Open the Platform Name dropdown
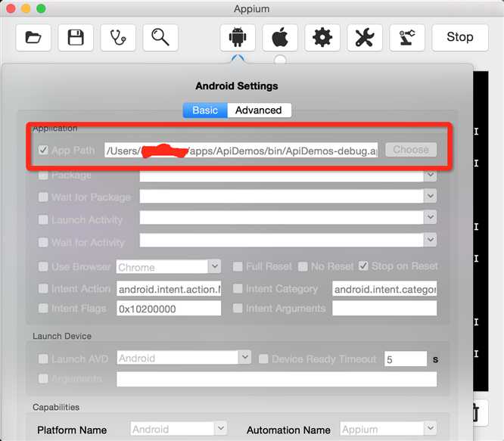This screenshot has height=441, width=504. tap(221, 428)
